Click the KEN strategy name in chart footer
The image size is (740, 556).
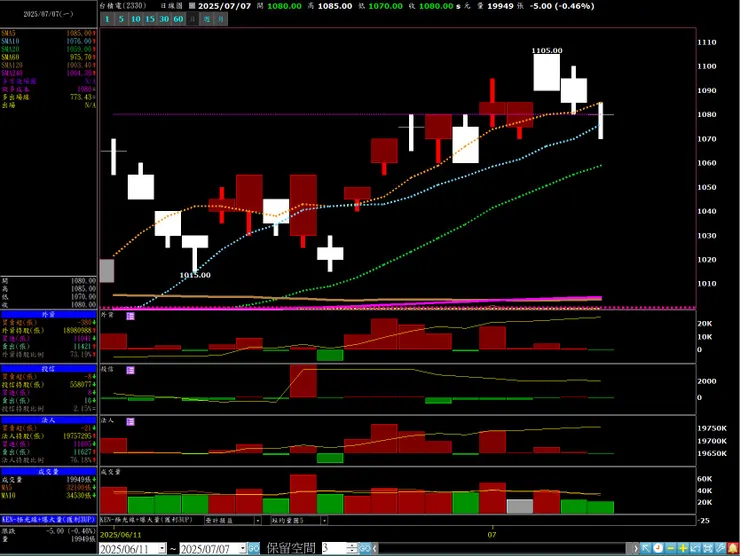[x=147, y=520]
